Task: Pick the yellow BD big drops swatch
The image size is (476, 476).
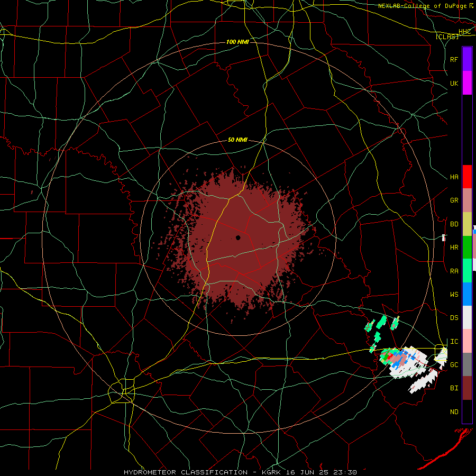Action: (x=467, y=224)
